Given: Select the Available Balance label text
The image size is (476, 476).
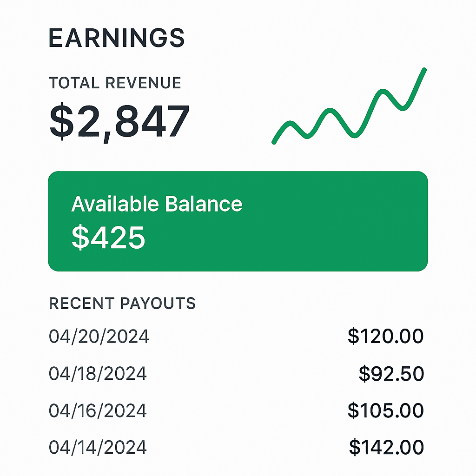Looking at the screenshot, I should coord(156,204).
